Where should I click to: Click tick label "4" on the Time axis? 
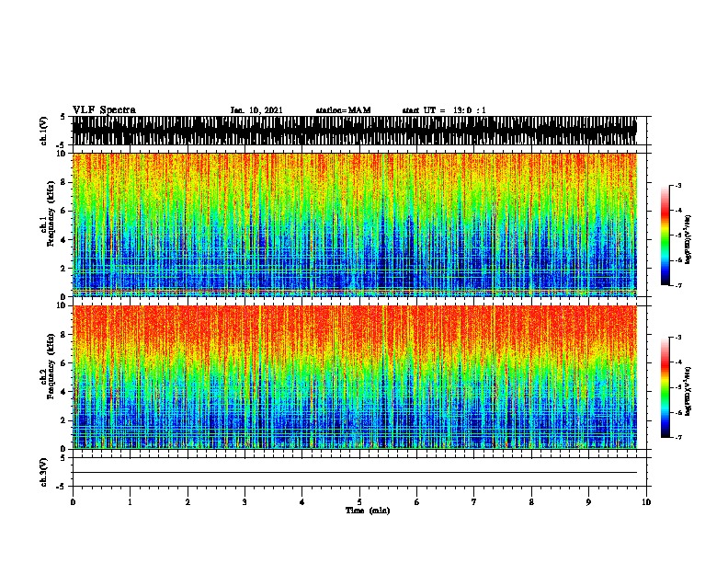coord(302,502)
